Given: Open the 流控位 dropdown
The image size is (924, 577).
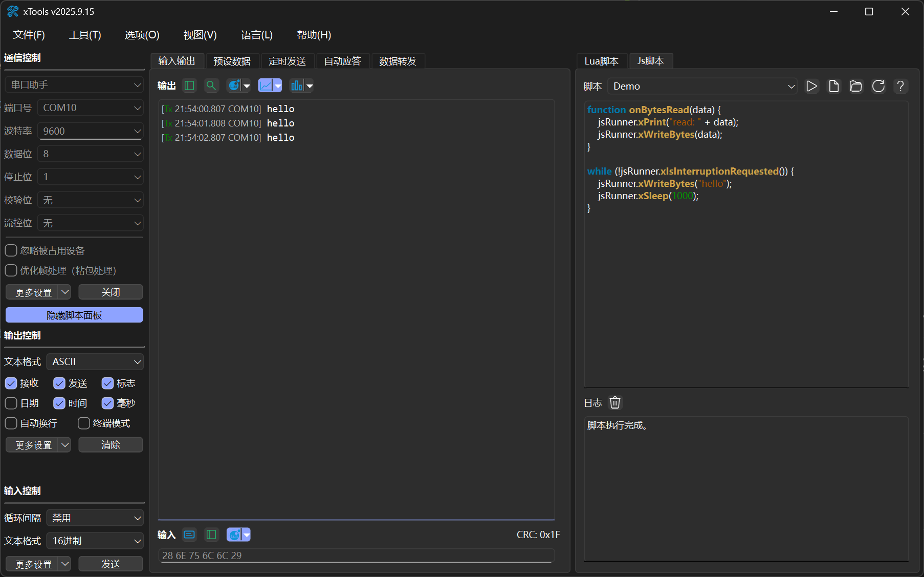Looking at the screenshot, I should pyautogui.click(x=91, y=223).
